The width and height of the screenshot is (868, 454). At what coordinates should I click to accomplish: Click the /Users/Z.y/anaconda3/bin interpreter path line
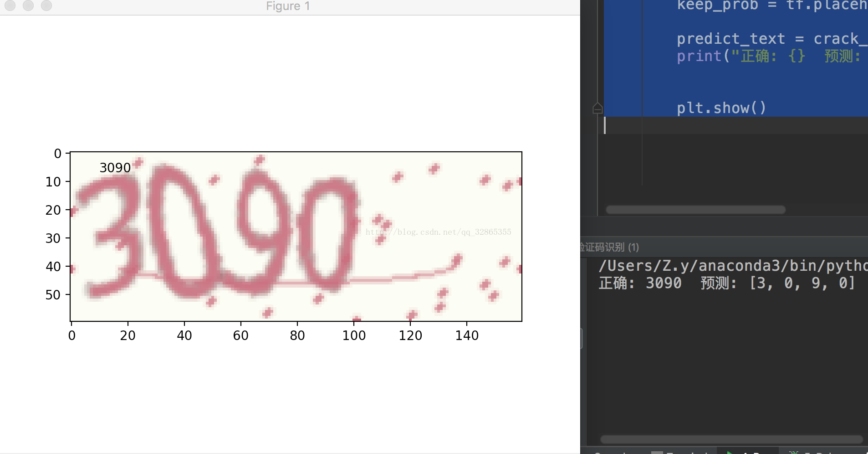click(733, 265)
